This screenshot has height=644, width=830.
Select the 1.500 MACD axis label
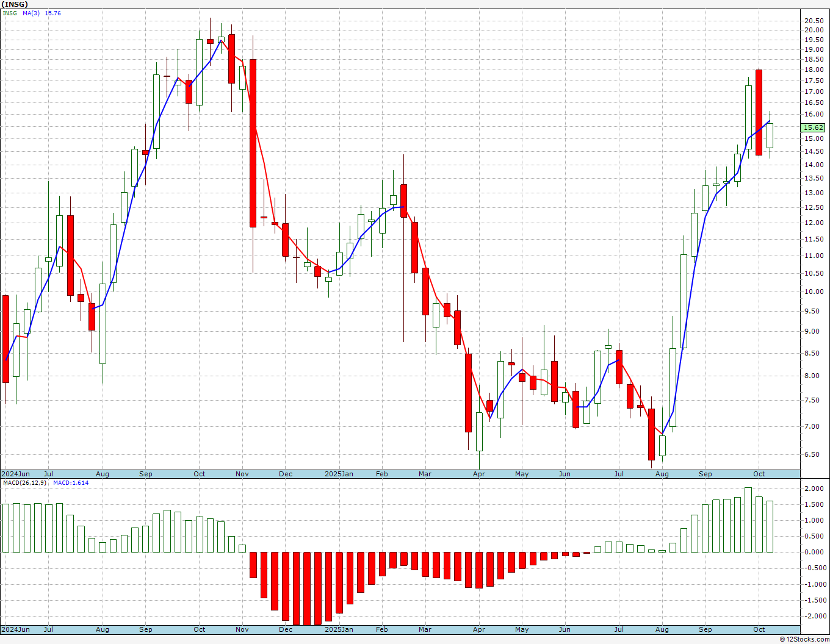point(815,504)
